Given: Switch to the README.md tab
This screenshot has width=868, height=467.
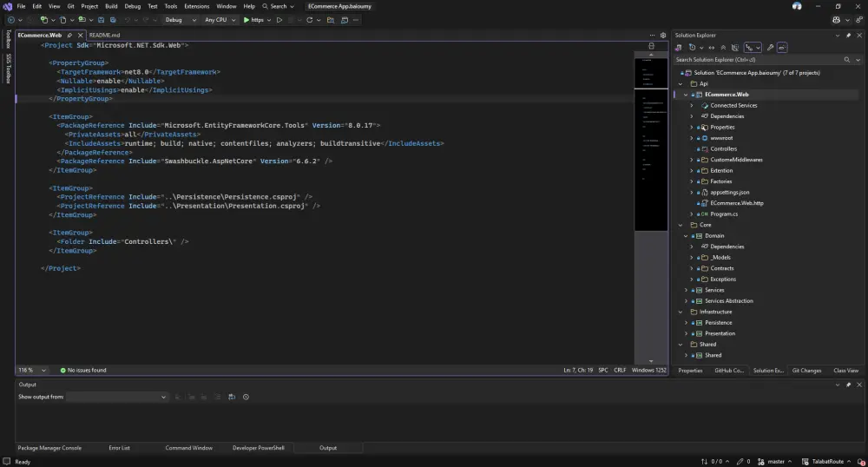Looking at the screenshot, I should point(105,35).
